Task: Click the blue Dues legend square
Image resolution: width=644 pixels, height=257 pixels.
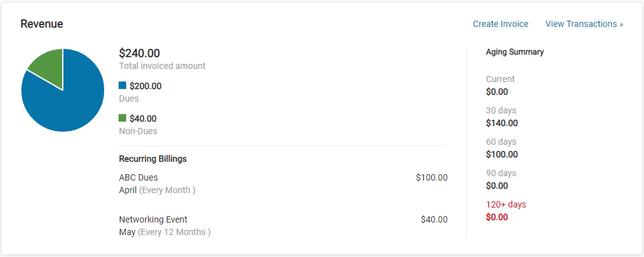Action: (x=122, y=85)
